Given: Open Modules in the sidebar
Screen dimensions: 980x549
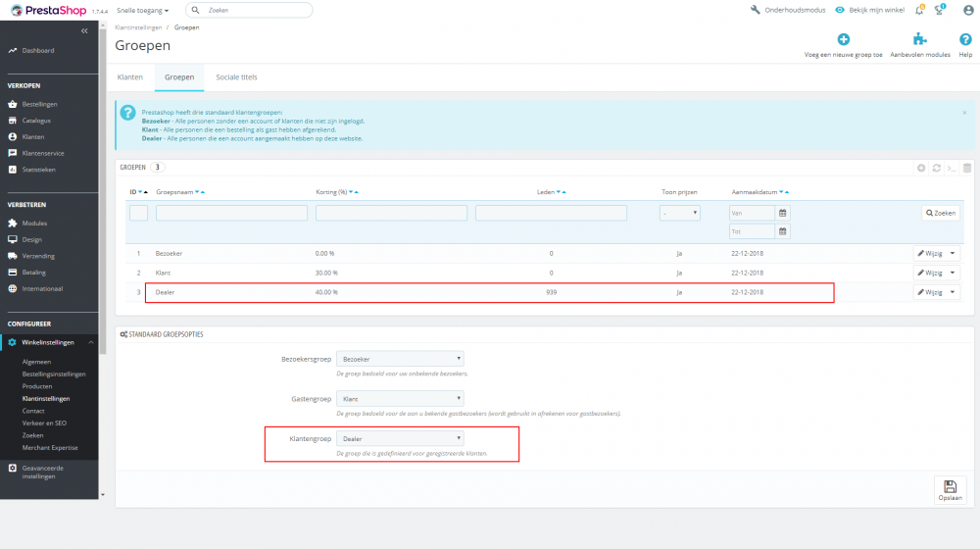Looking at the screenshot, I should coord(34,224).
